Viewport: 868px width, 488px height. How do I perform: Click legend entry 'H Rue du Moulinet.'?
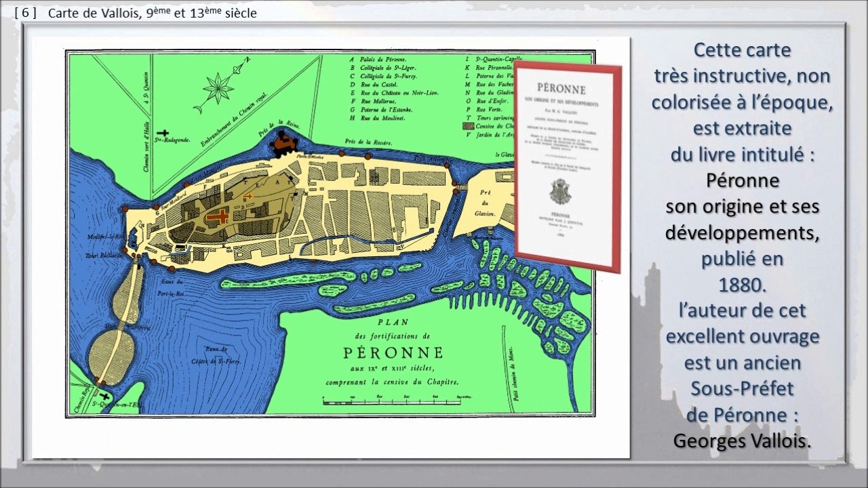point(378,117)
